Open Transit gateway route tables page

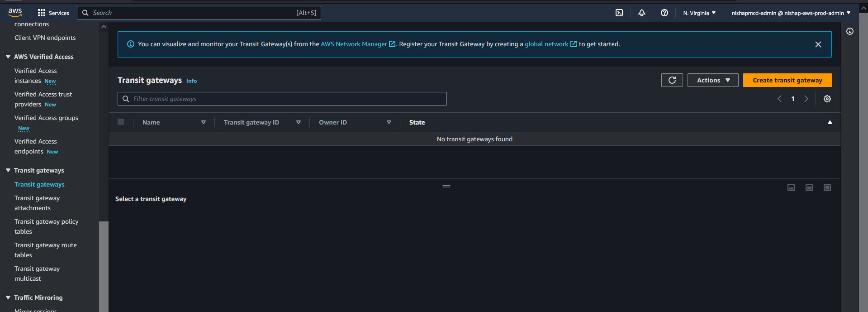point(45,250)
